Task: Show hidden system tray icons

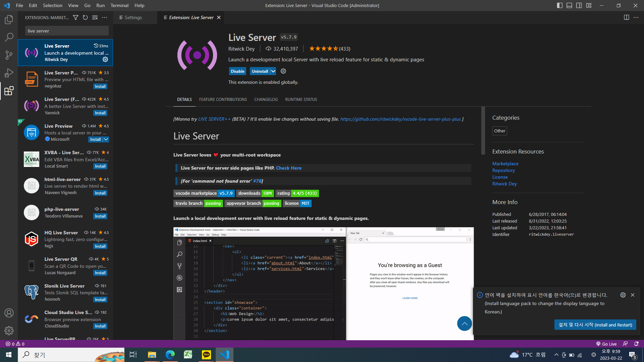Action: click(x=556, y=355)
